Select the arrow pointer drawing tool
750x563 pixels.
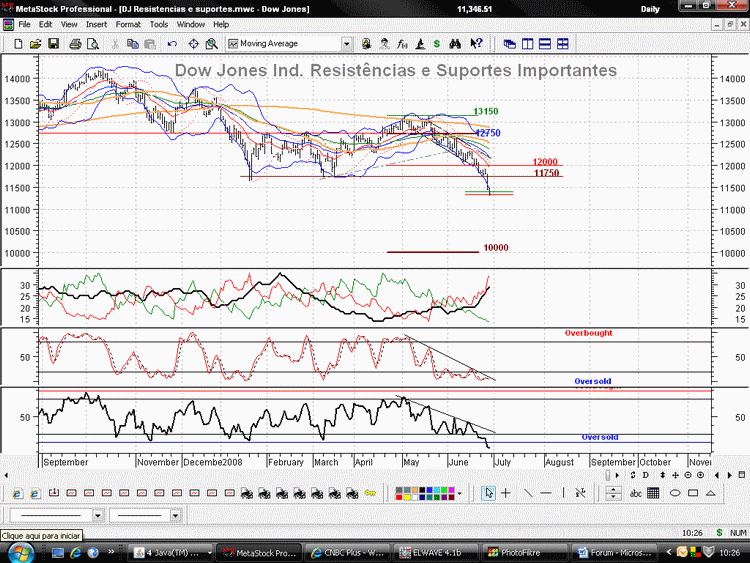coord(488,493)
